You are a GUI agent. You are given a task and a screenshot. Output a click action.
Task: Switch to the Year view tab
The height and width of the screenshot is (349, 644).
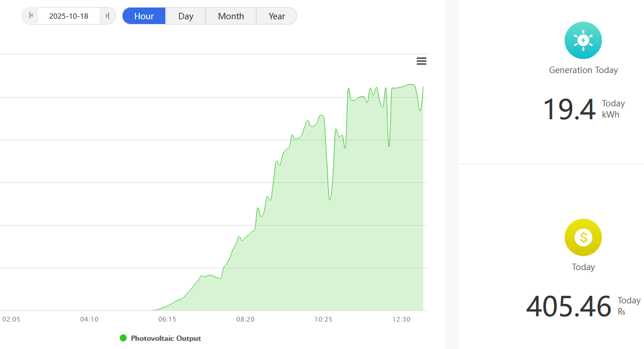click(277, 16)
